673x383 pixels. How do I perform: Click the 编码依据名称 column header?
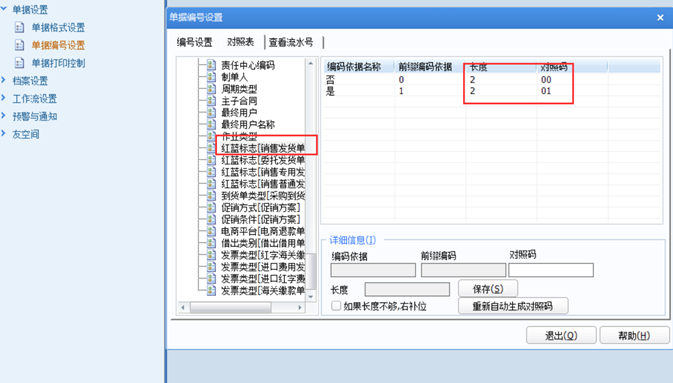pos(359,67)
